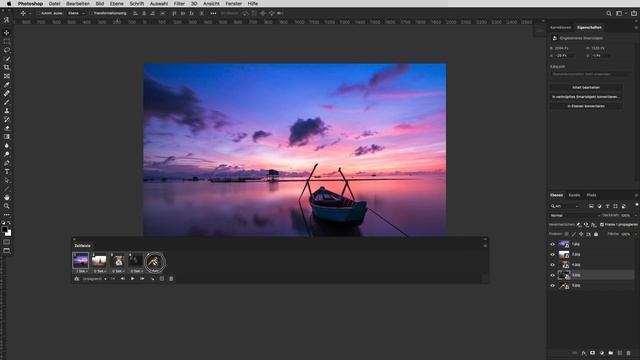Select the Gradient tool
Image resolution: width=640 pixels, height=360 pixels.
pyautogui.click(x=7, y=137)
